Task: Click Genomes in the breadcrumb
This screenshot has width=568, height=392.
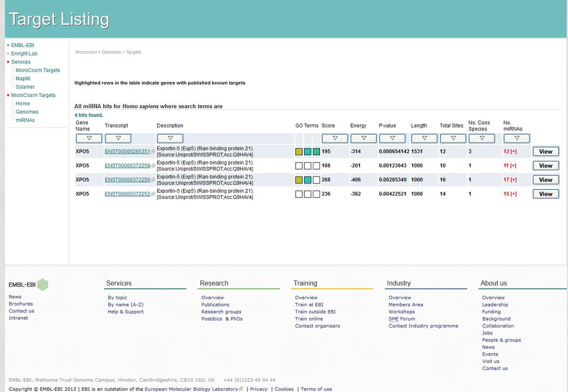Action: click(111, 52)
